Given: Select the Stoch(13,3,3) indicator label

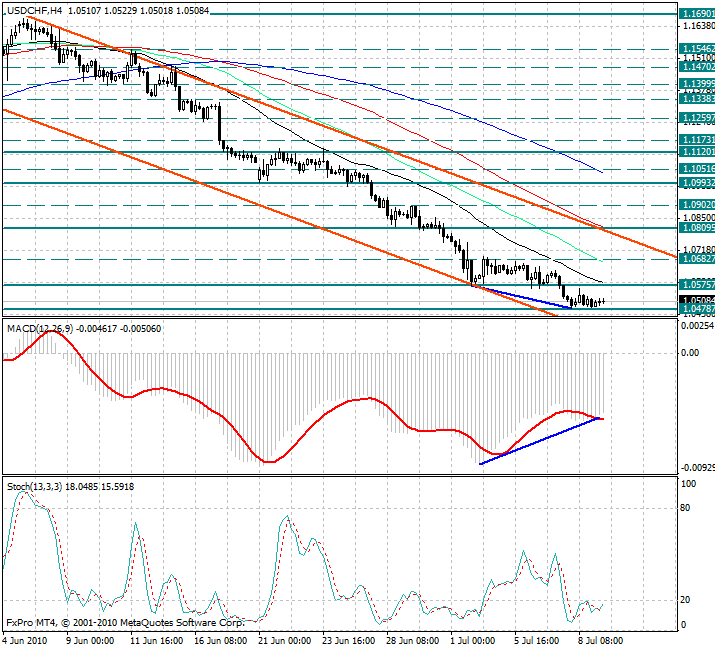Looking at the screenshot, I should [x=33, y=486].
